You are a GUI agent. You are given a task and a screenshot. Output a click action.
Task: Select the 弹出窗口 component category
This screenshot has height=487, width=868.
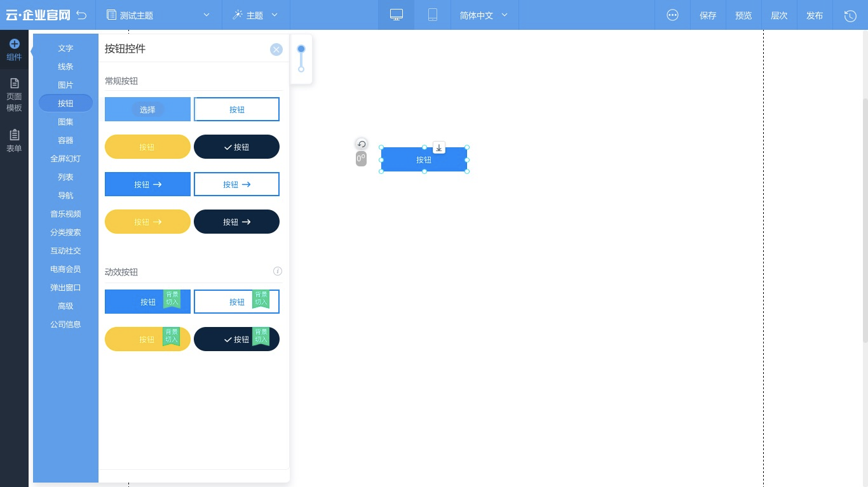65,288
